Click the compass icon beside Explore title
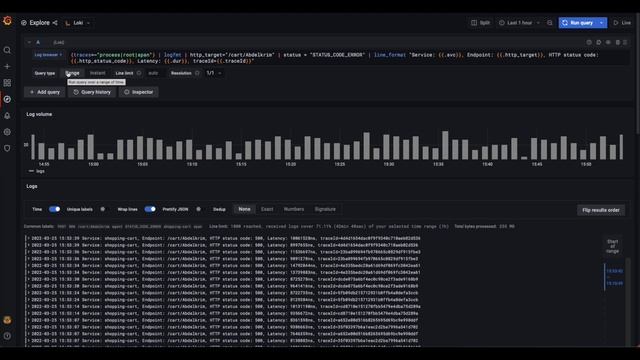Screen dimensions: 640x360 click(24, 23)
